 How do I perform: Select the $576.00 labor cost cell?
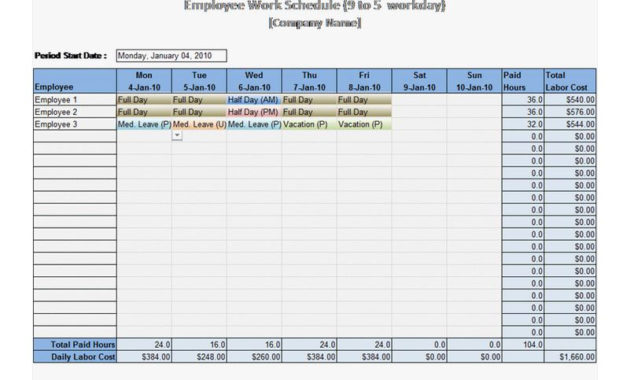tap(570, 112)
